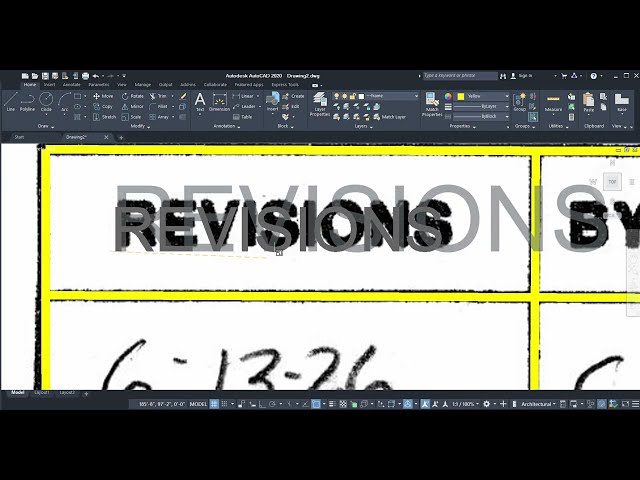Click the Sign In button
The image size is (640, 480).
pyautogui.click(x=521, y=76)
